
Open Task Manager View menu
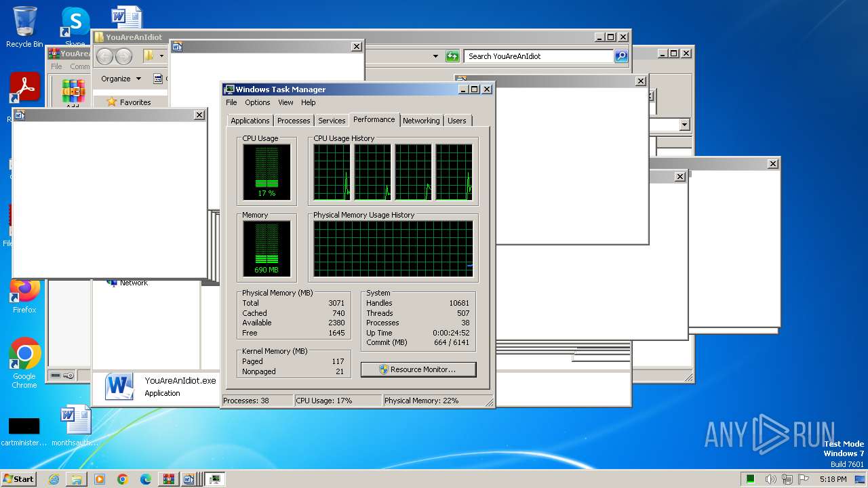click(x=285, y=102)
